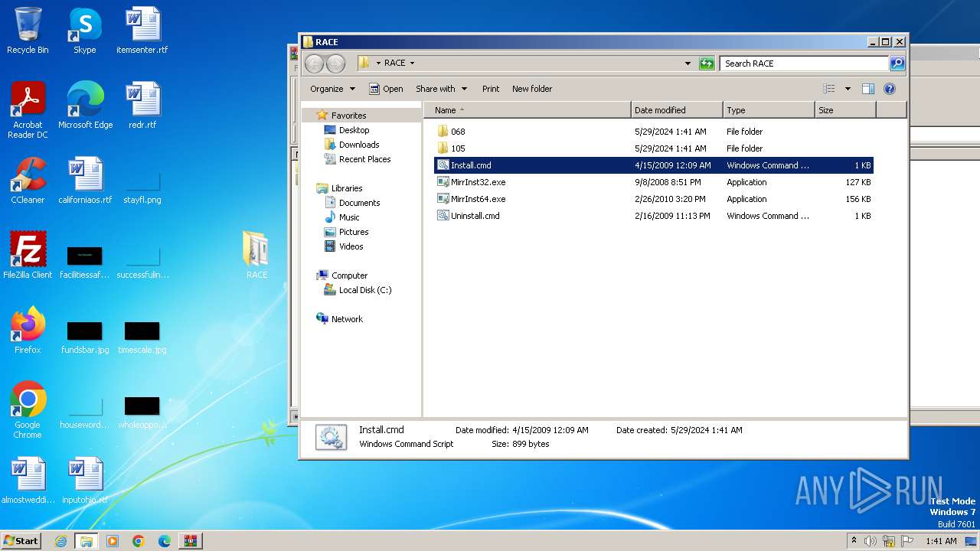The image size is (980, 551).
Task: Launch Firefox from the desktop
Action: coord(28,331)
